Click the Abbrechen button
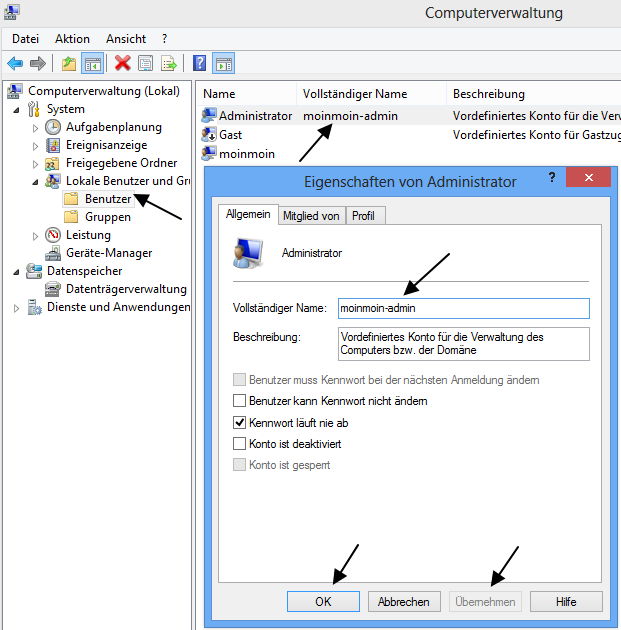 coord(404,601)
